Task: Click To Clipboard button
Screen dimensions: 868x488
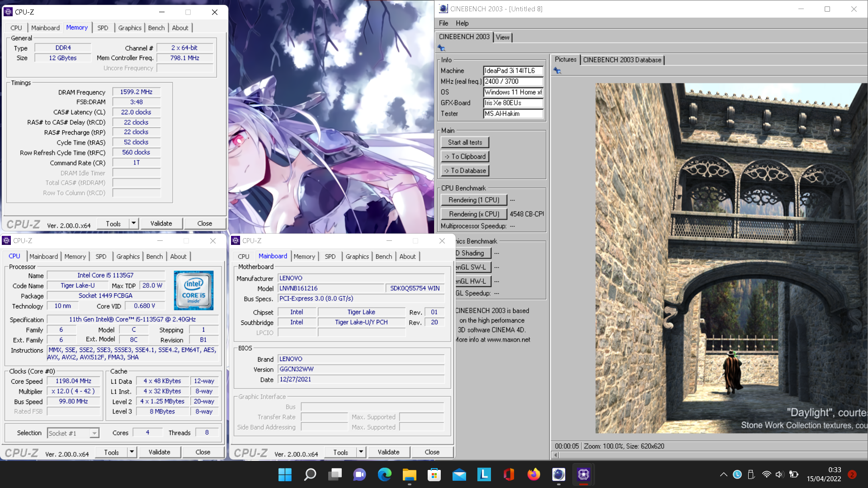Action: (x=465, y=156)
